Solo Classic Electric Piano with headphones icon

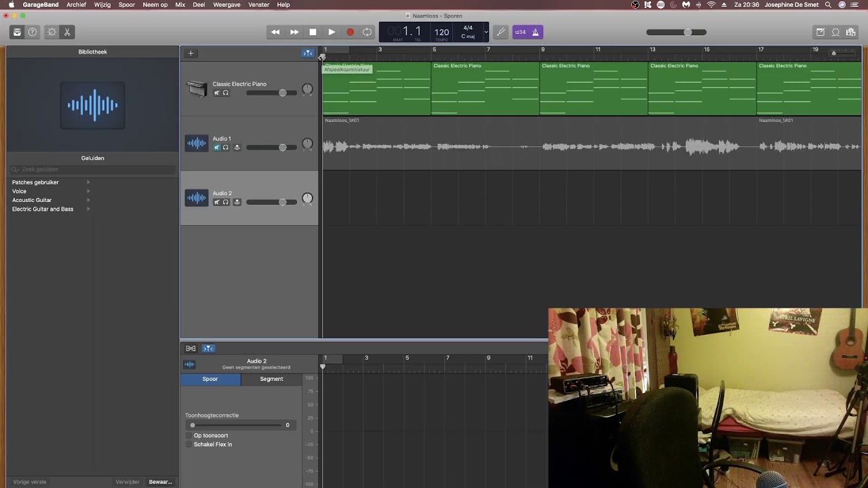226,93
